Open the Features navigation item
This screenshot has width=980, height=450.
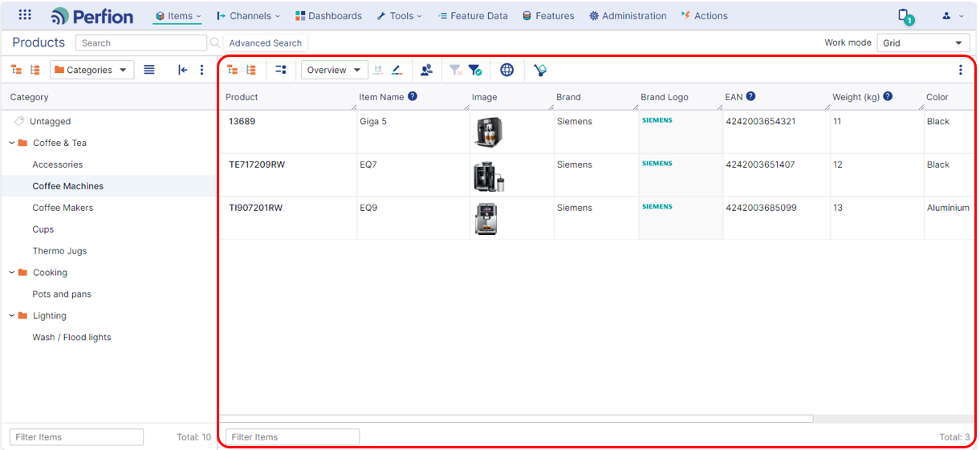point(548,16)
